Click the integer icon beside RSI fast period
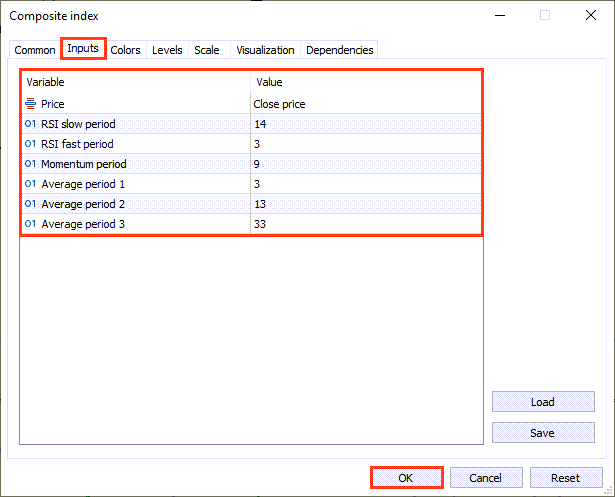The width and height of the screenshot is (615, 497). coord(30,144)
